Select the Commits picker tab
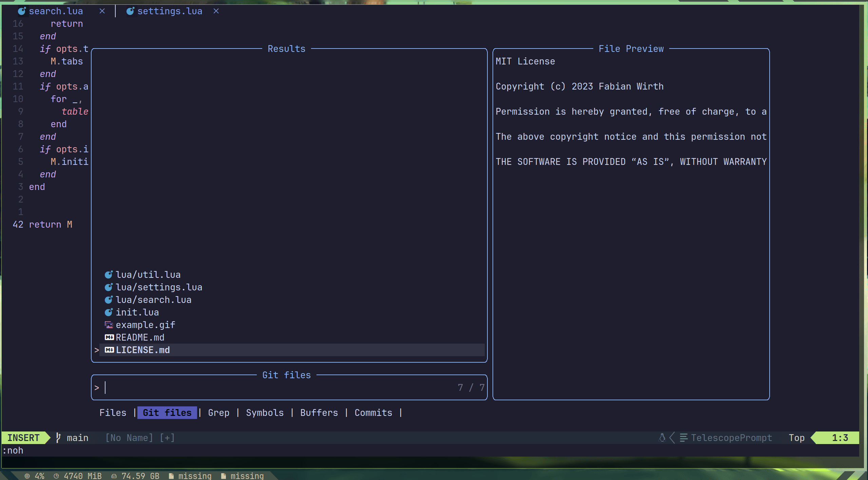The height and width of the screenshot is (480, 868). coord(373,412)
